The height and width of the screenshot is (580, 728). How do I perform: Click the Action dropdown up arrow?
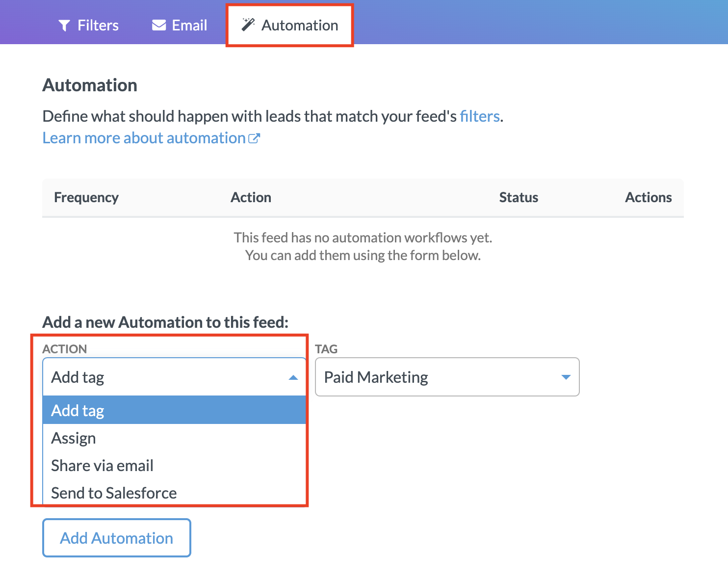(293, 377)
